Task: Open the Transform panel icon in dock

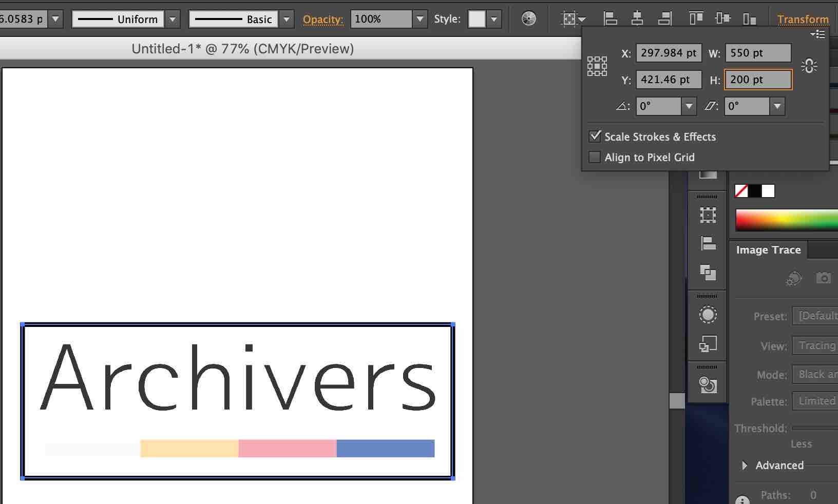Action: pyautogui.click(x=708, y=215)
